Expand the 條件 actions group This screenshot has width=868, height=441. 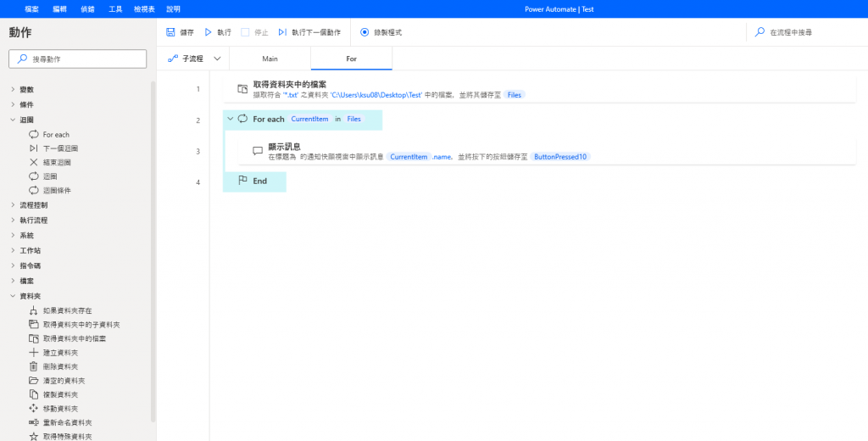[x=13, y=104]
